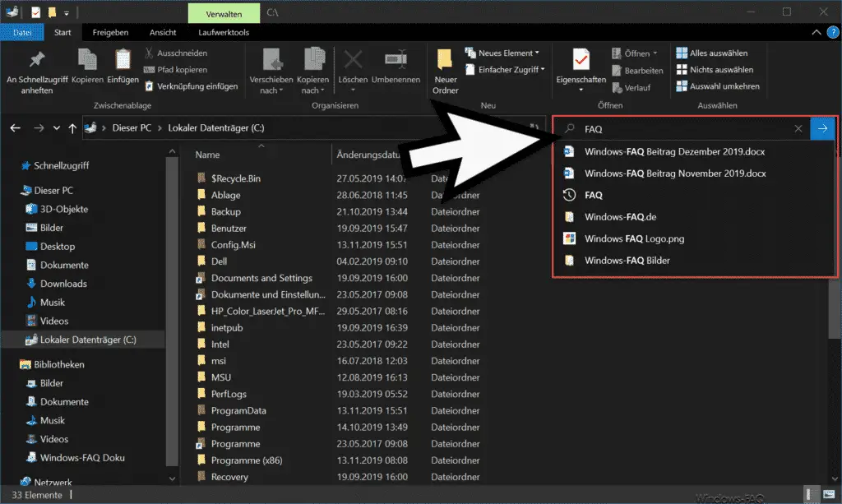Click Pfad kopieren

click(x=176, y=70)
